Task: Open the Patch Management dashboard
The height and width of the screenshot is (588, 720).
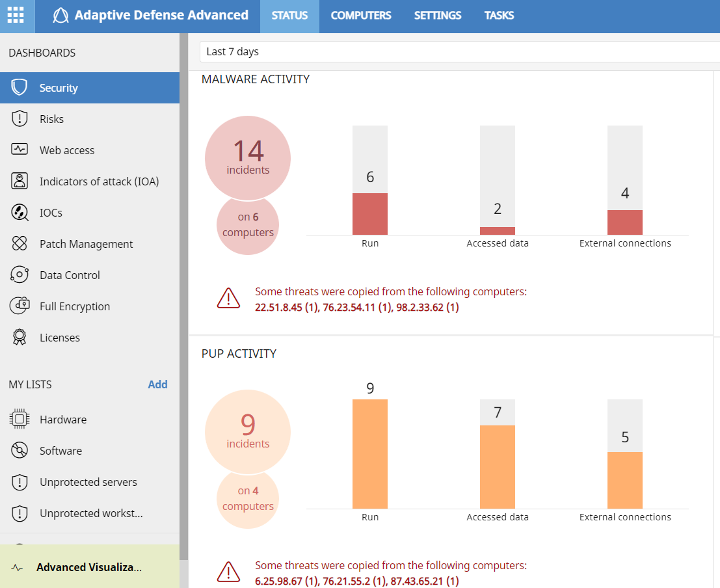Action: pos(90,244)
